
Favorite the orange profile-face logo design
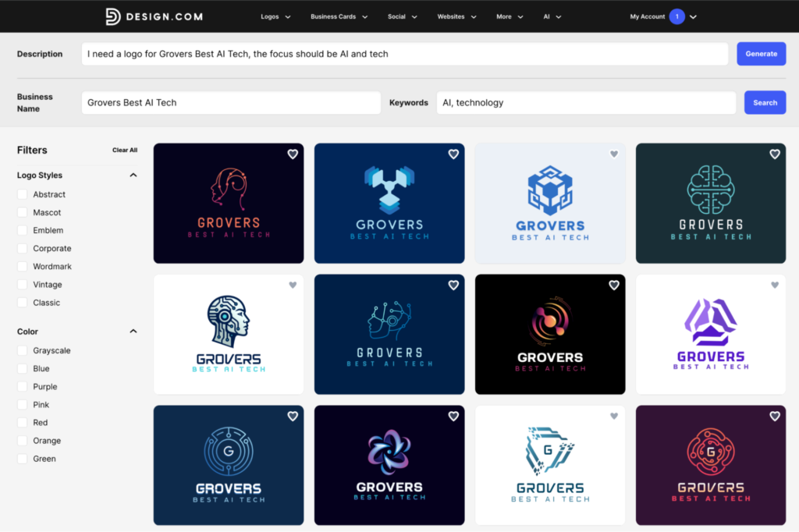293,154
